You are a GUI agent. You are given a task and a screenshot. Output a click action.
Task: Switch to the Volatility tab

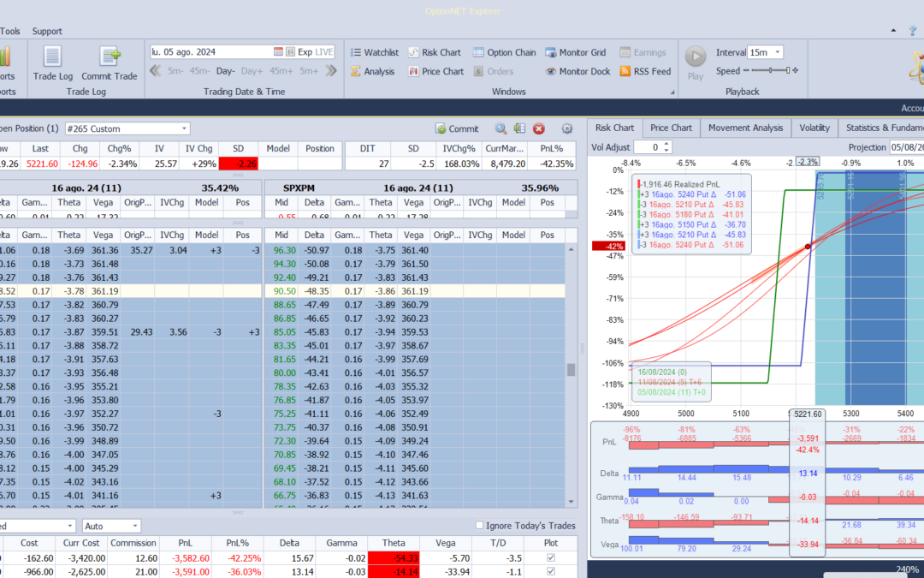click(x=814, y=128)
